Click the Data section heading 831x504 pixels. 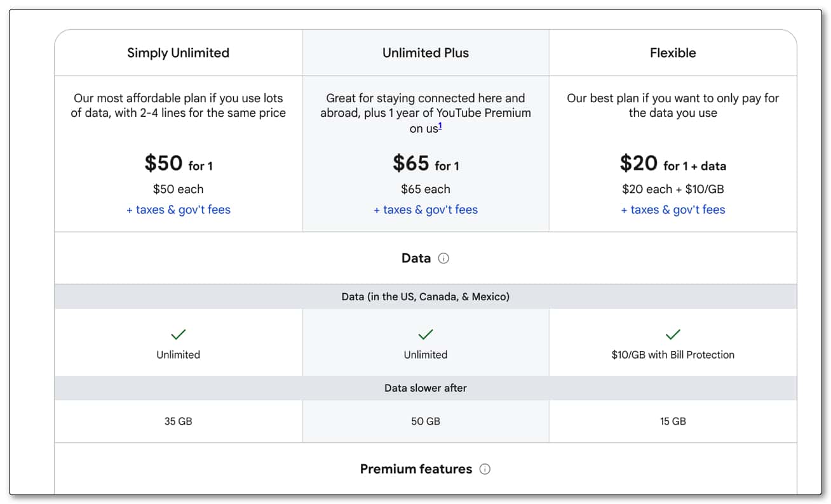(x=416, y=258)
